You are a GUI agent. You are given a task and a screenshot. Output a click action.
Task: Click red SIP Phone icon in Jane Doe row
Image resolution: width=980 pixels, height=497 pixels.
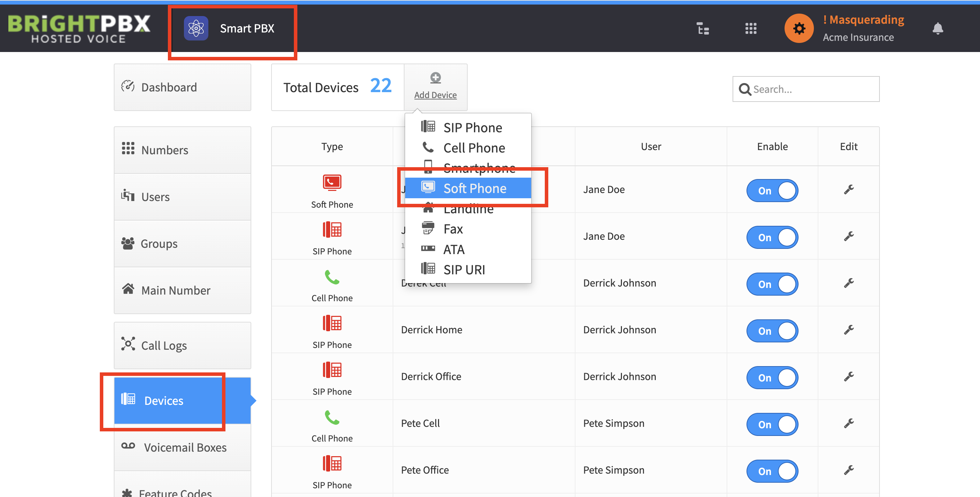[x=332, y=229]
